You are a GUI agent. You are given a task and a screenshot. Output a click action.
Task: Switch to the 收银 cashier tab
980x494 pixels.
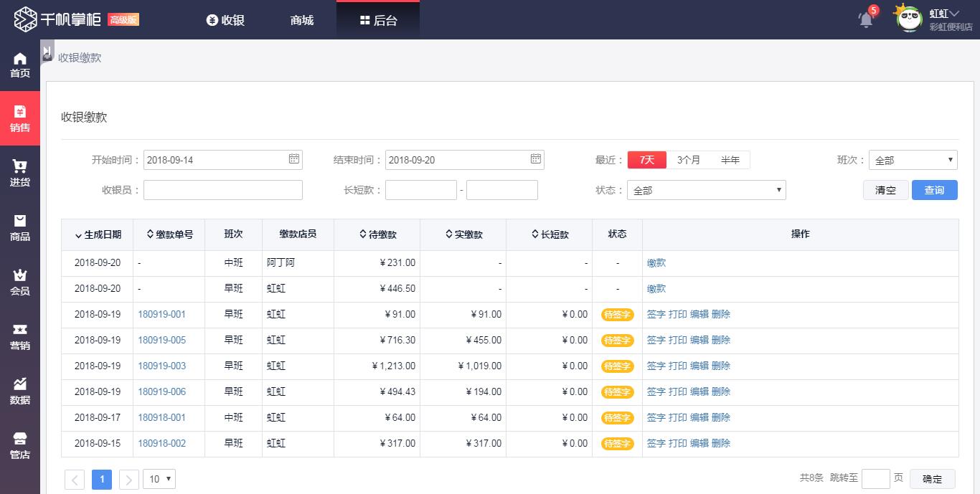coord(225,20)
